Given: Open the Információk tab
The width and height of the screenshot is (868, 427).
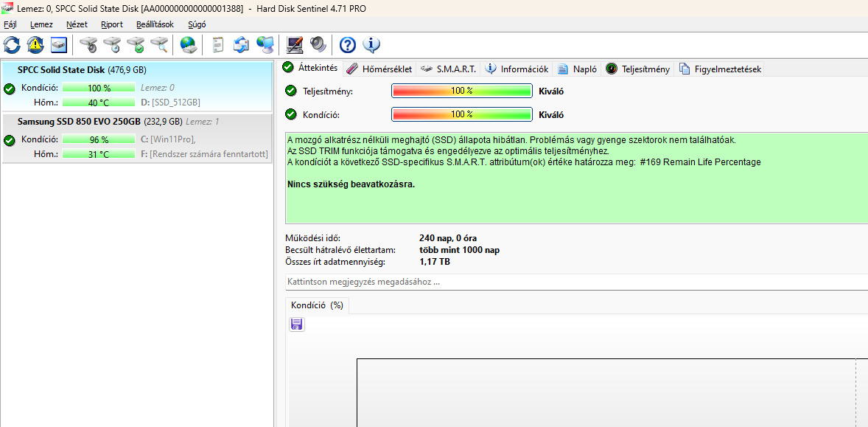Looking at the screenshot, I should pyautogui.click(x=517, y=69).
